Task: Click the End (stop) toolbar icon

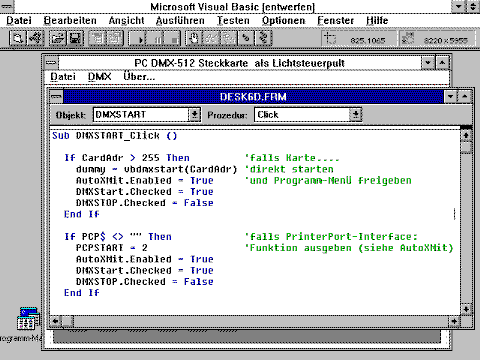Action: pos(173,38)
